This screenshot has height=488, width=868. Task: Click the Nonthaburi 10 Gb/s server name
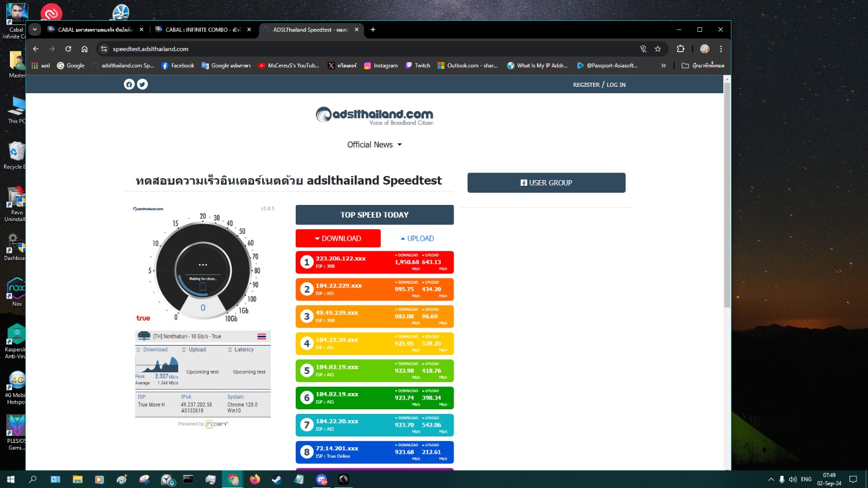[x=187, y=336]
